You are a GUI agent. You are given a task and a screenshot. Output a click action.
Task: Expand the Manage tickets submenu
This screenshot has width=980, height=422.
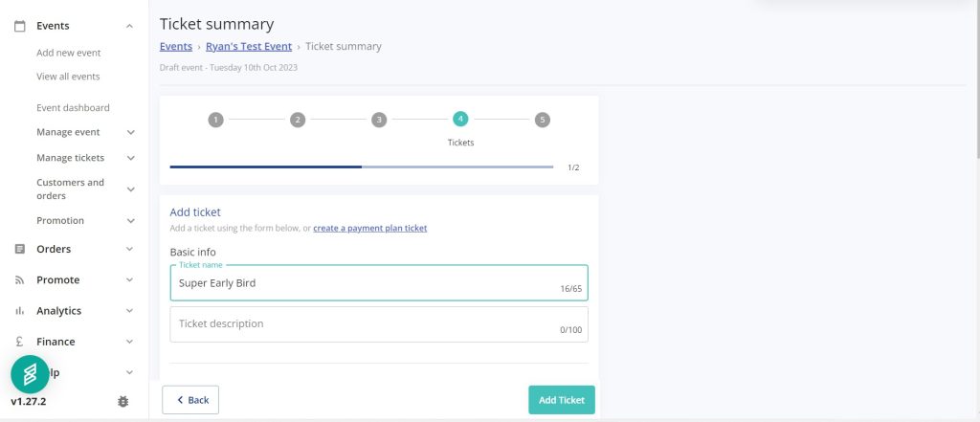tap(130, 158)
